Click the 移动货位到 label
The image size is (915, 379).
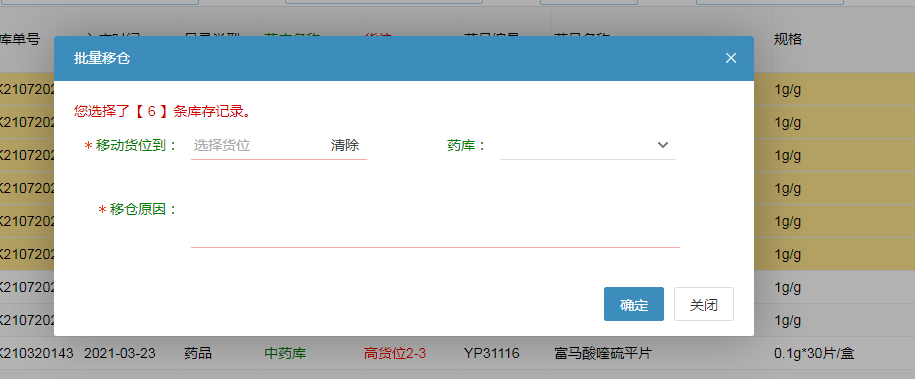[x=136, y=145]
